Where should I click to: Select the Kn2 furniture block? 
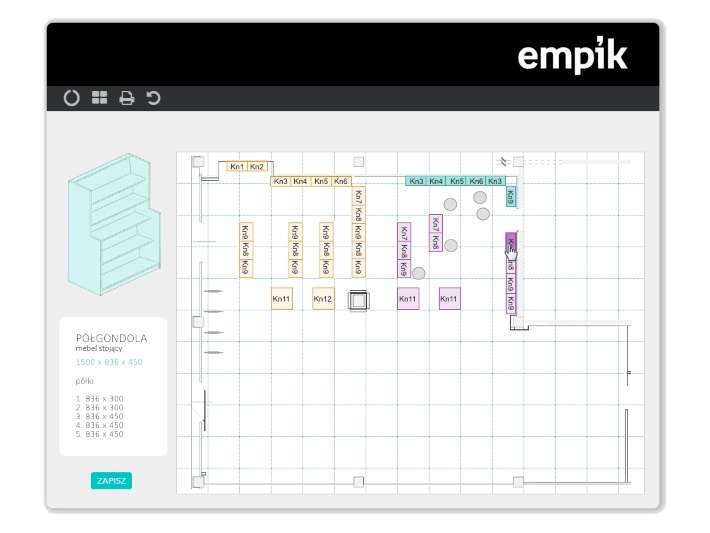257,167
